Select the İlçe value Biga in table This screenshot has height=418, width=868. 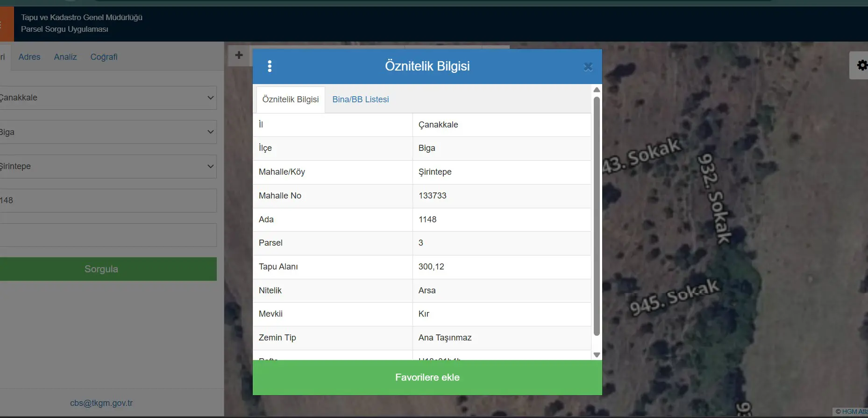[x=427, y=148]
